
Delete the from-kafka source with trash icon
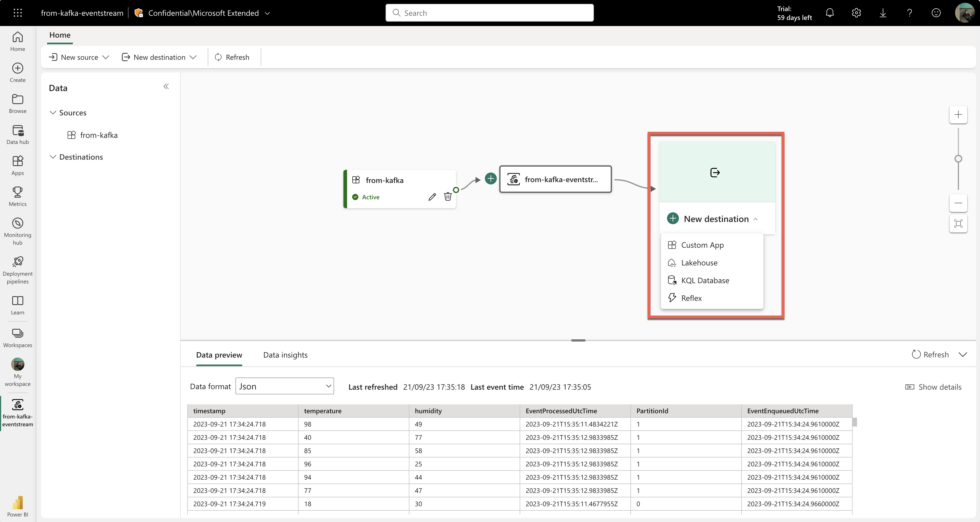point(448,197)
